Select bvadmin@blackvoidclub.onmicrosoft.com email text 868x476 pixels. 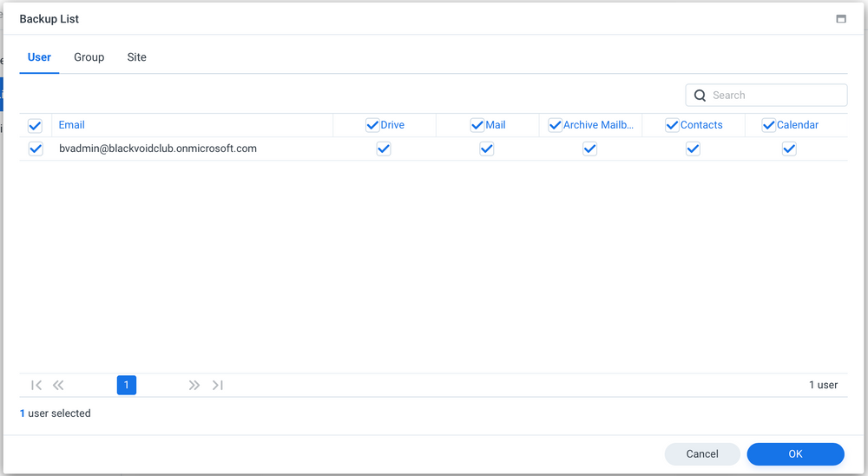click(158, 149)
